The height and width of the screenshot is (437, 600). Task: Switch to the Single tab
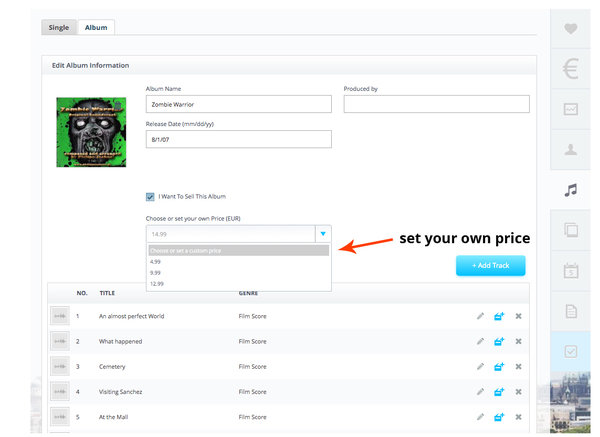pos(59,28)
